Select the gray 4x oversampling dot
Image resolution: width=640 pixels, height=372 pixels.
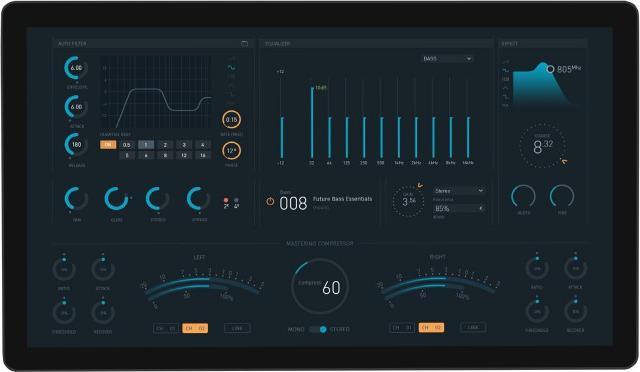236,200
